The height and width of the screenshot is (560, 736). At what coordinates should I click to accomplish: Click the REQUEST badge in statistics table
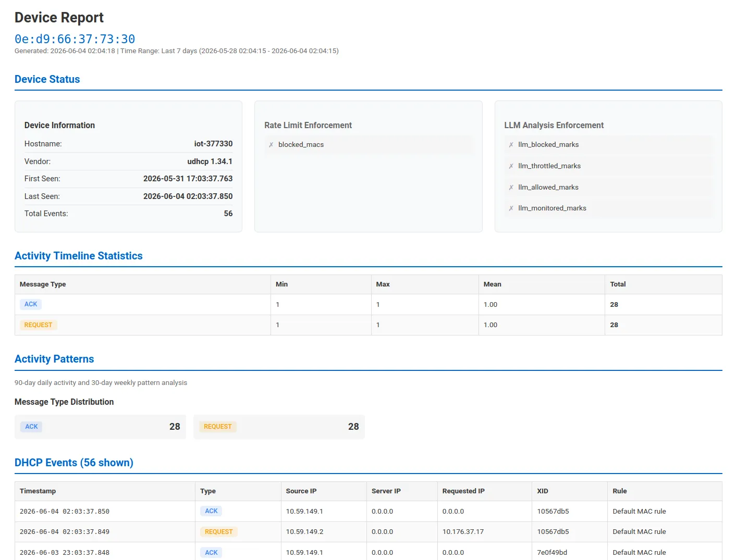tap(38, 325)
